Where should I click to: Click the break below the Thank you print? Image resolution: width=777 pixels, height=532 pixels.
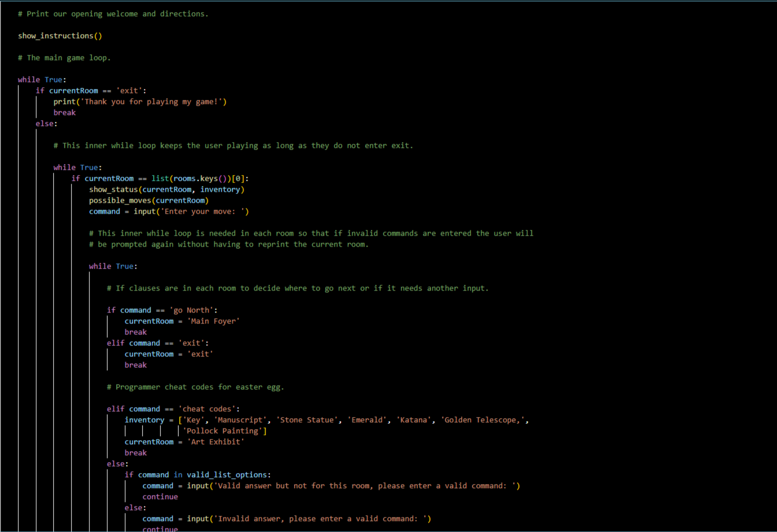point(65,113)
